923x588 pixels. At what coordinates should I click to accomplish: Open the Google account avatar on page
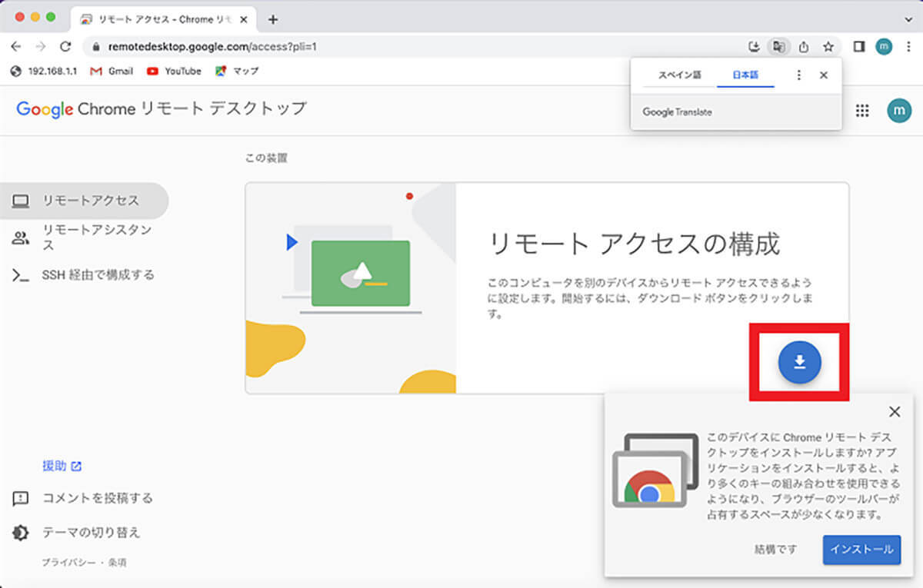coord(898,111)
